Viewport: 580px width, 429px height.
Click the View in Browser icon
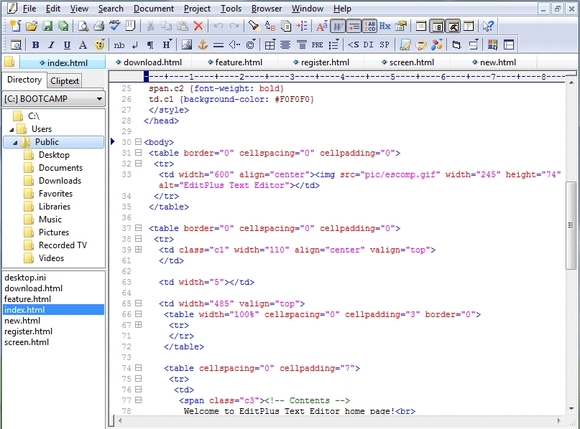click(x=16, y=45)
